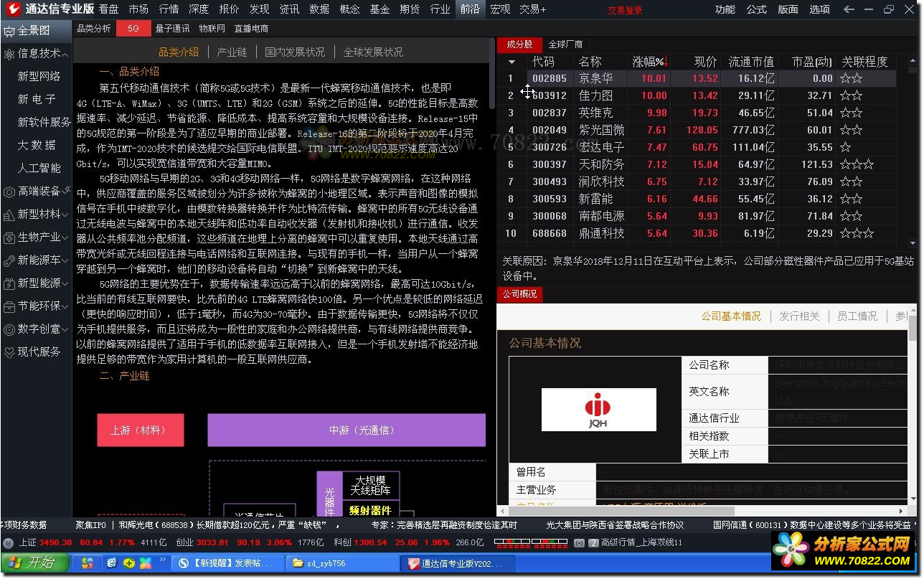Click the 信息技术 gear icon

[9, 54]
